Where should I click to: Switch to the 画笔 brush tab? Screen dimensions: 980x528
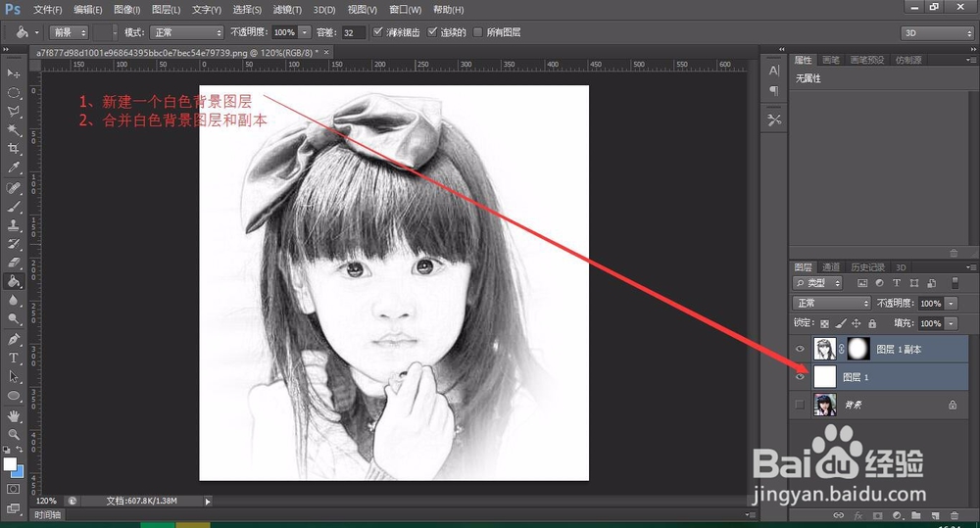pyautogui.click(x=831, y=60)
